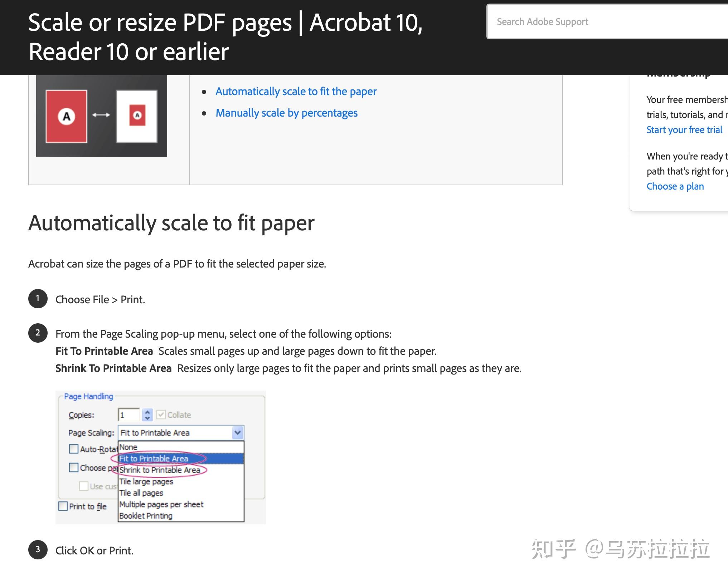This screenshot has width=728, height=578.
Task: Select "Multiple pages per sheet" option
Action: coord(161,504)
